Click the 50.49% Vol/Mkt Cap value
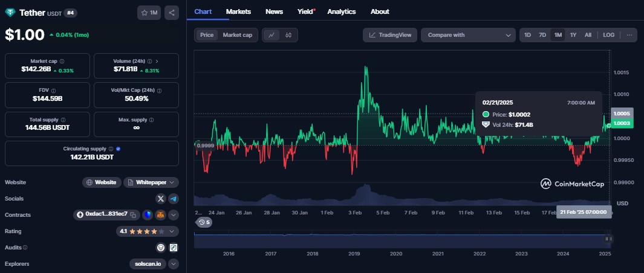Screen dimensions: 644x273 [136, 98]
